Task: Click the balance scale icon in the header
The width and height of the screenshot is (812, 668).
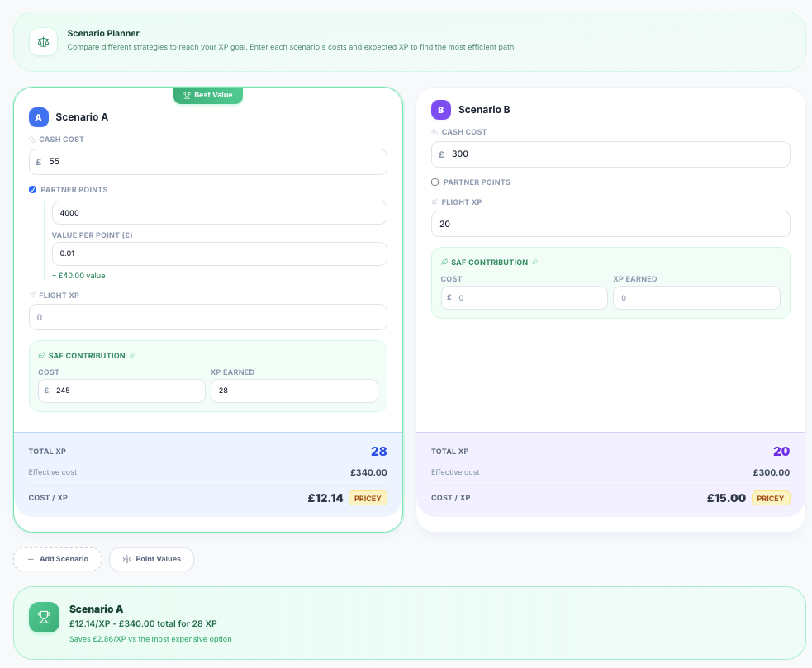Action: [43, 40]
